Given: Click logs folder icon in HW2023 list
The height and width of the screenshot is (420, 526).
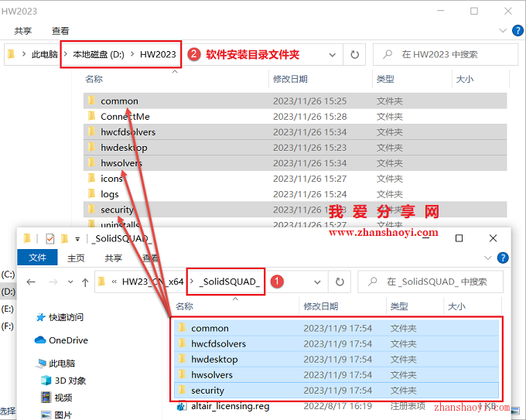Looking at the screenshot, I should 91,193.
